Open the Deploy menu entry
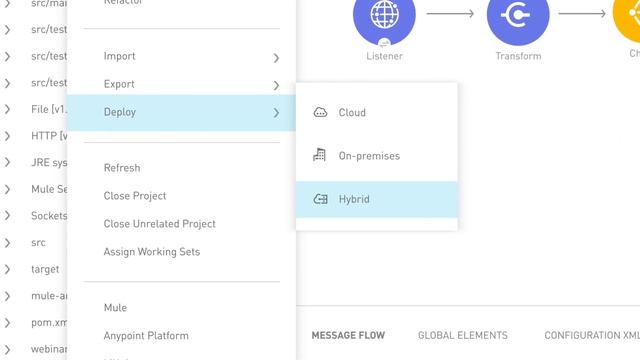Viewport: 640px width, 360px height. (182, 113)
